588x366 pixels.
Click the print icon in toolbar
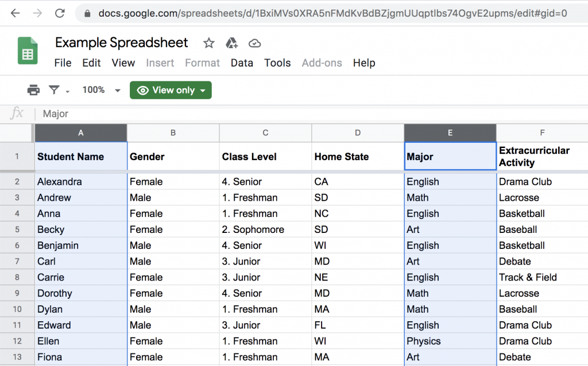coord(34,90)
